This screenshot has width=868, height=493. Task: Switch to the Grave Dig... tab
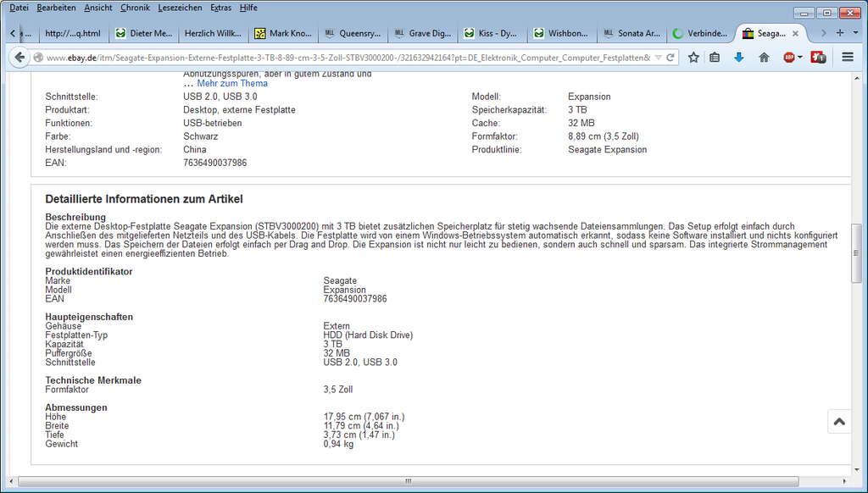click(x=423, y=34)
